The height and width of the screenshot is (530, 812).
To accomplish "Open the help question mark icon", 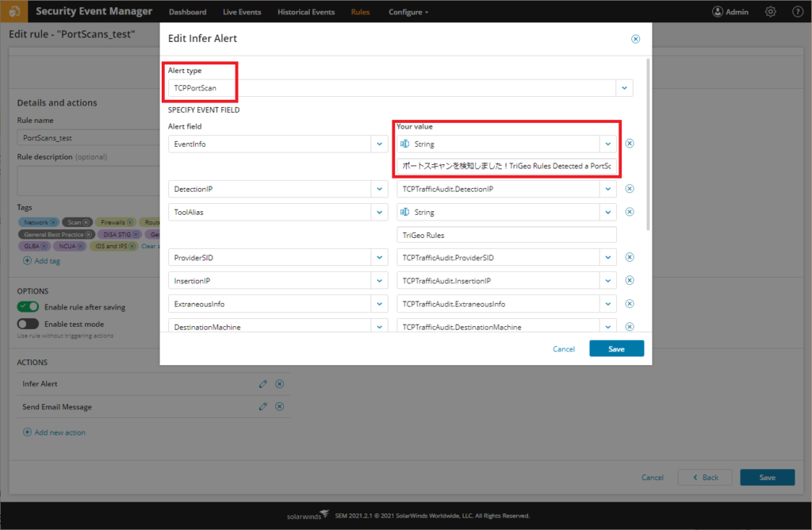I will coord(798,11).
